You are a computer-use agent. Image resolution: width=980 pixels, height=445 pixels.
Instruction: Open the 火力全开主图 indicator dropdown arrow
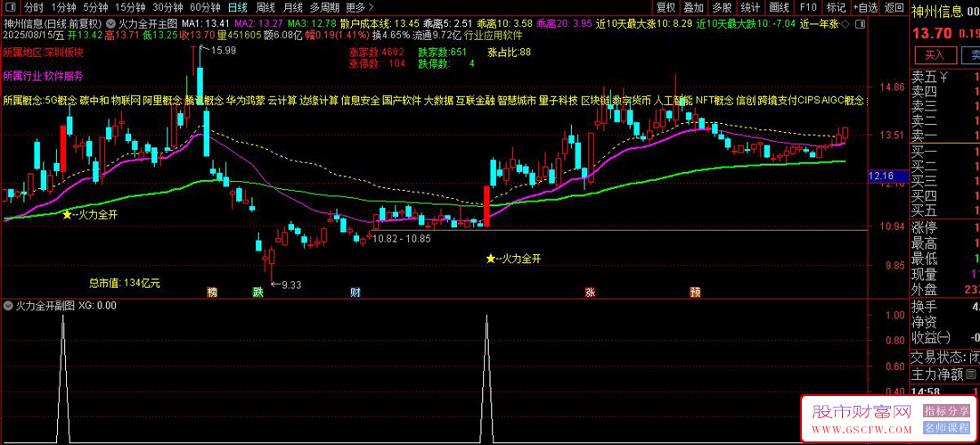(x=110, y=24)
